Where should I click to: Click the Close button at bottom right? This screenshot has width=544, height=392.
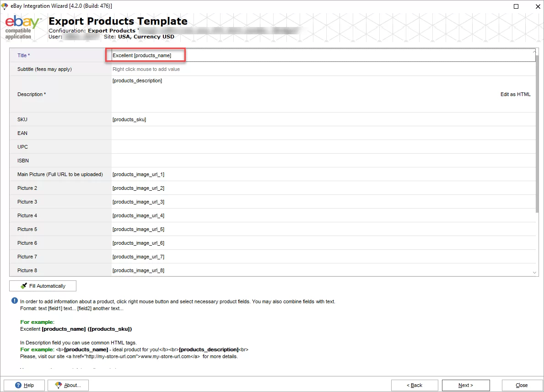522,385
